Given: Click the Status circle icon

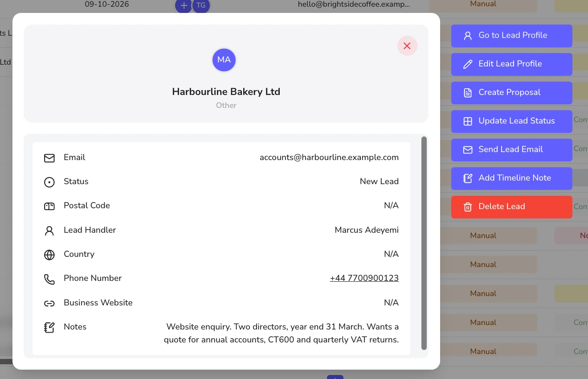Looking at the screenshot, I should (x=49, y=182).
